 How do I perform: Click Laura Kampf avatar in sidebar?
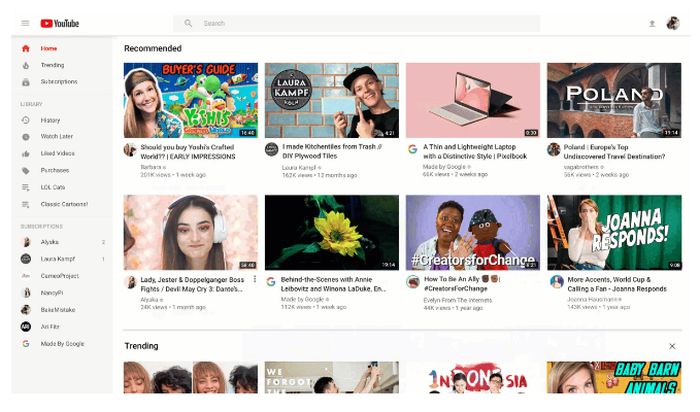click(x=26, y=259)
